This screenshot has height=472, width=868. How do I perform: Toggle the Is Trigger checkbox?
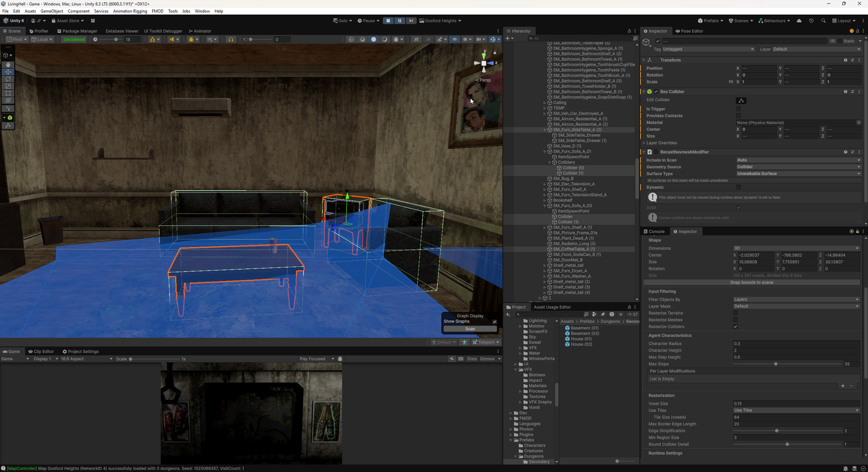[738, 109]
